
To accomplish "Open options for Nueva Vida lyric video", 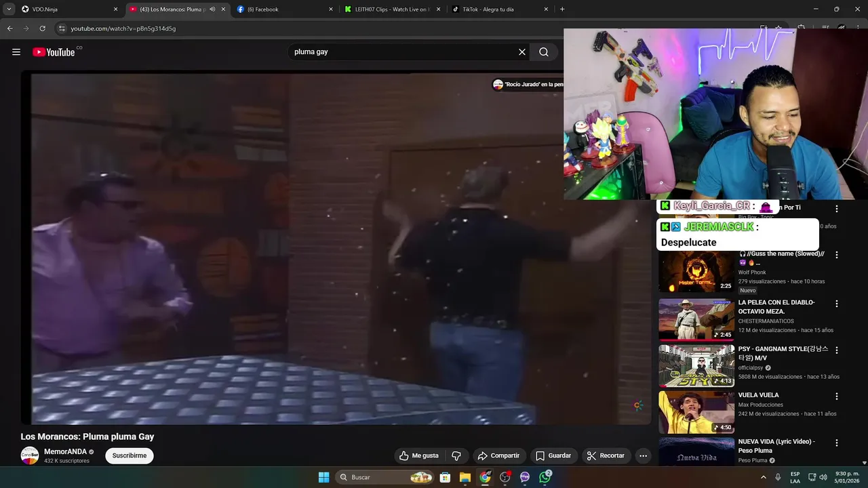I will click(837, 443).
